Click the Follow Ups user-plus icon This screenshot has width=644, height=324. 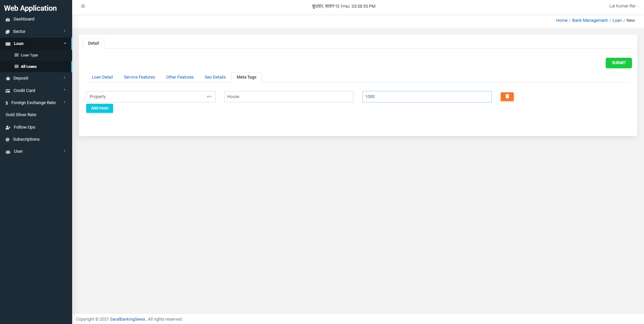point(8,127)
